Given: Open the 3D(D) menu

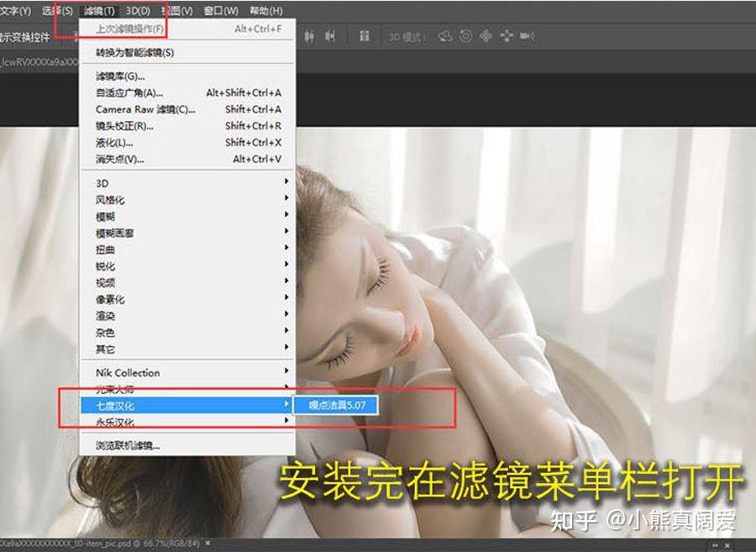Looking at the screenshot, I should pos(137,11).
